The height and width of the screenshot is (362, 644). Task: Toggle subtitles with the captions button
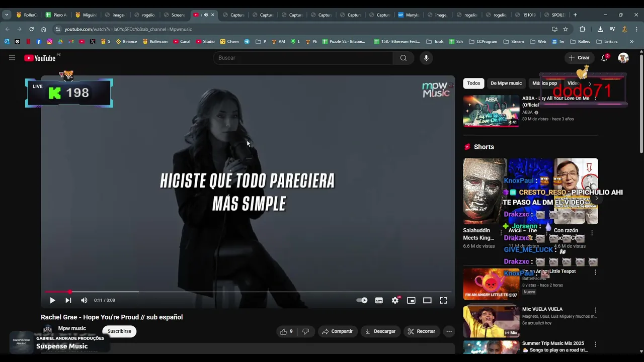(379, 300)
